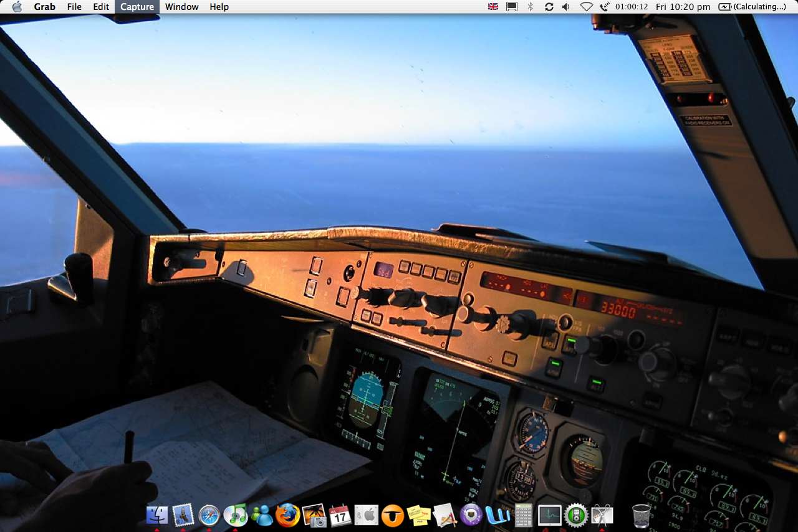Viewport: 798px width, 532px height.
Task: Open System Preferences from the Dock
Action: 367,515
